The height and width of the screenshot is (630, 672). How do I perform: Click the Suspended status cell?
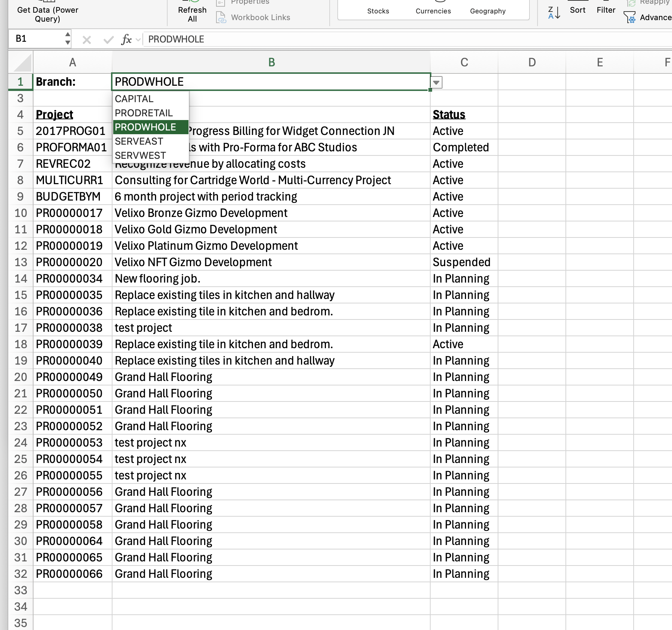464,262
